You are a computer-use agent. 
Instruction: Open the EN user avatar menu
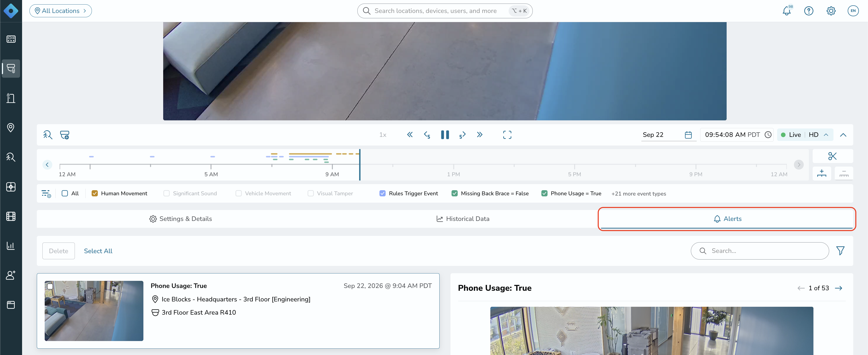[x=853, y=11]
